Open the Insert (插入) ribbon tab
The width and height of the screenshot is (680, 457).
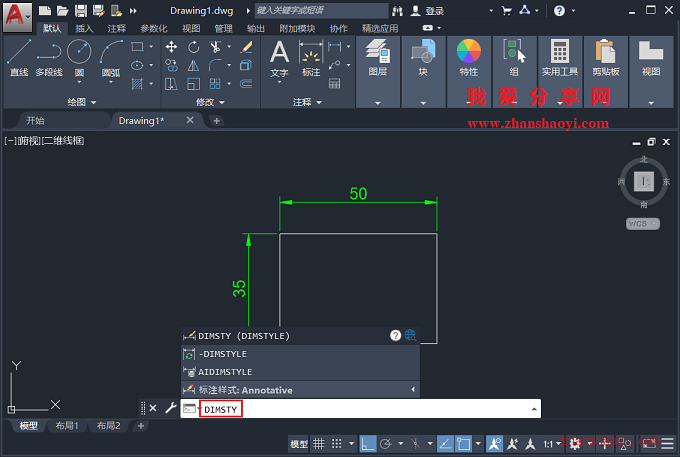84,29
